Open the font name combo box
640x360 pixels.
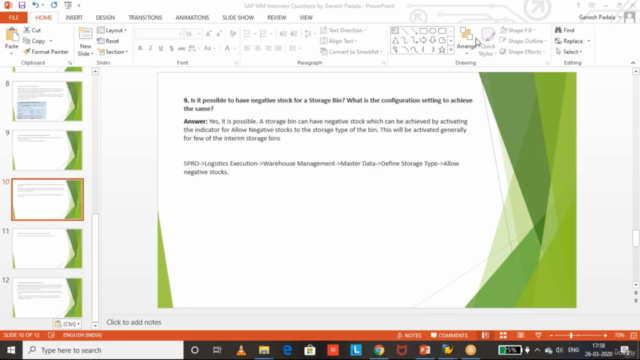(159, 34)
